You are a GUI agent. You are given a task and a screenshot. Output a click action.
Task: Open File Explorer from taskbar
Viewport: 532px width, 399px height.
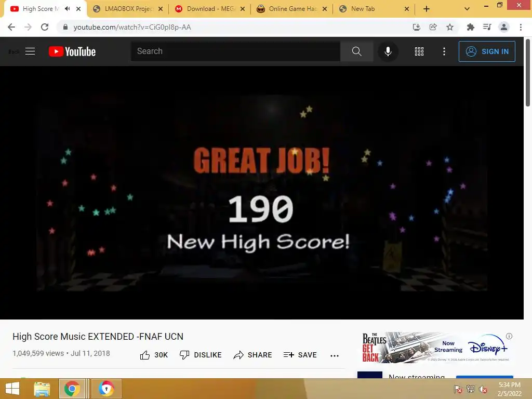point(42,389)
